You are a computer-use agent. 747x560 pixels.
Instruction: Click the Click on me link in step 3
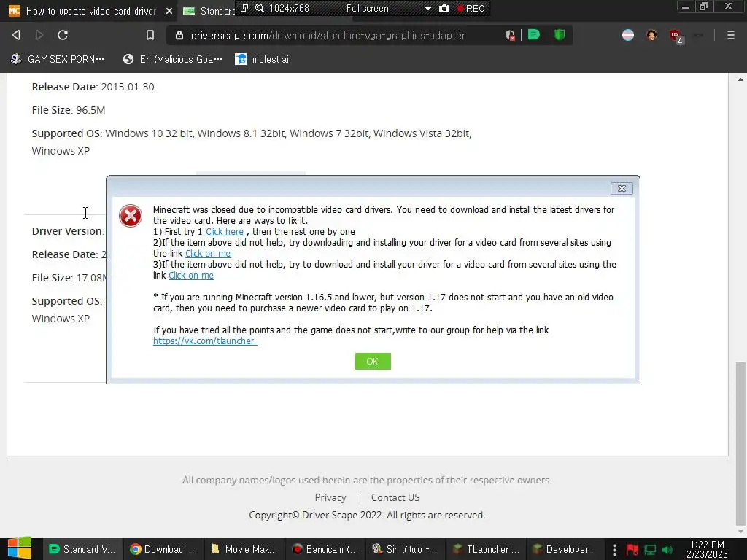point(191,275)
